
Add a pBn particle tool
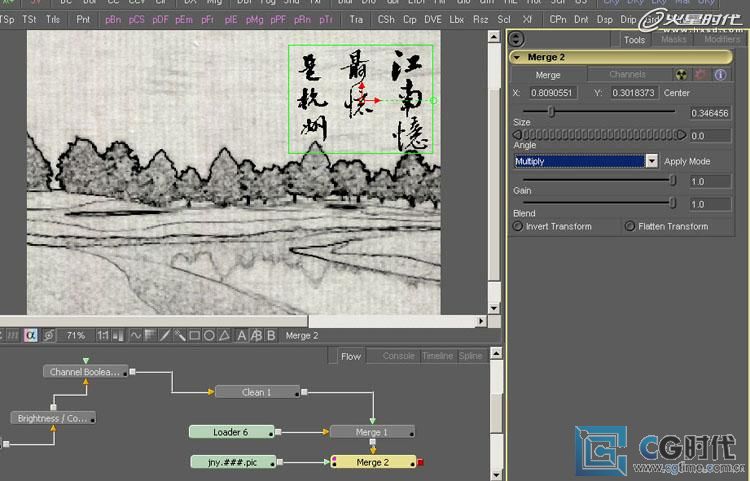113,20
